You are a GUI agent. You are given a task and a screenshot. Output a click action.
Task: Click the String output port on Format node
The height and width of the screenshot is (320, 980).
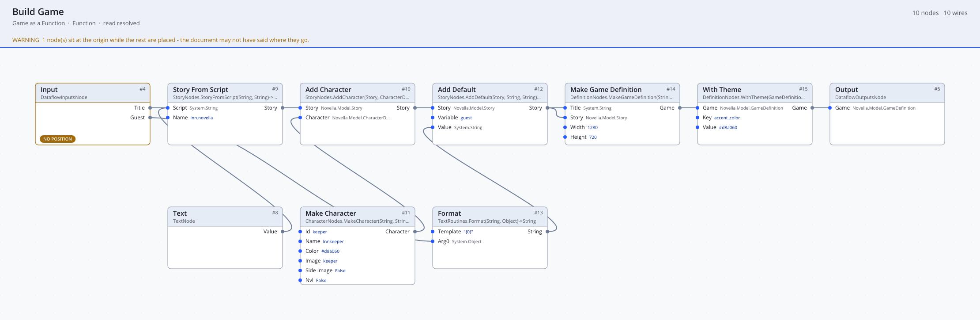point(547,232)
